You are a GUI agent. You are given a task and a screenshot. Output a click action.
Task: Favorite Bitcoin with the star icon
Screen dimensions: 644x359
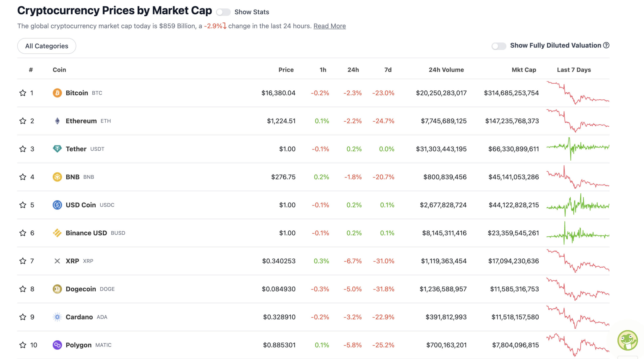point(23,93)
